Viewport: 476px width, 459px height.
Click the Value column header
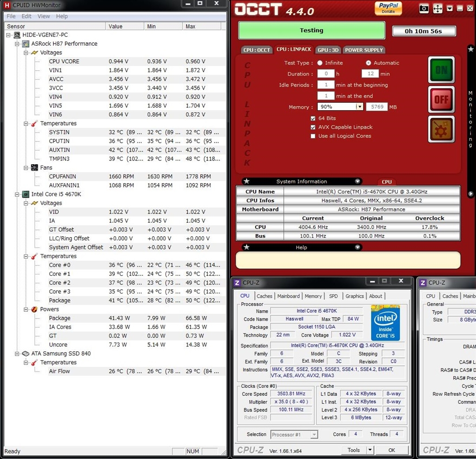coord(125,26)
